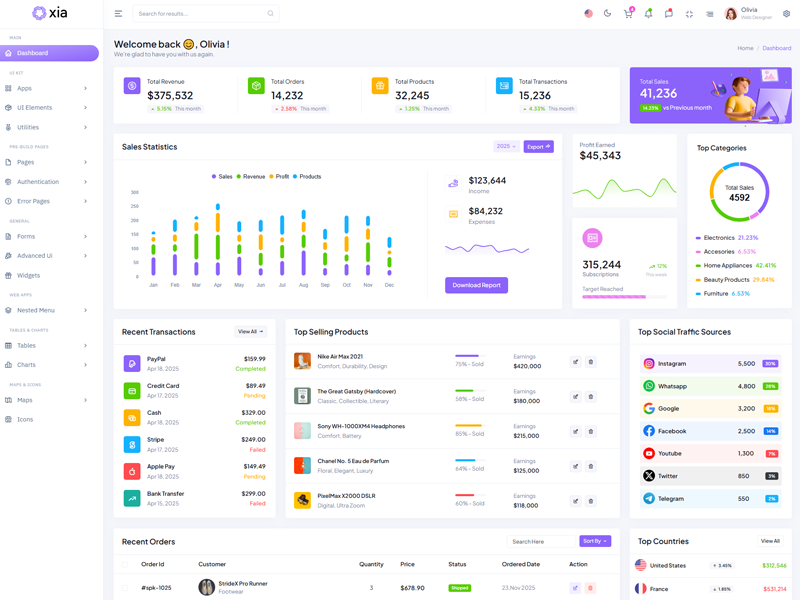
Task: Click the US flag language icon
Action: tap(588, 14)
